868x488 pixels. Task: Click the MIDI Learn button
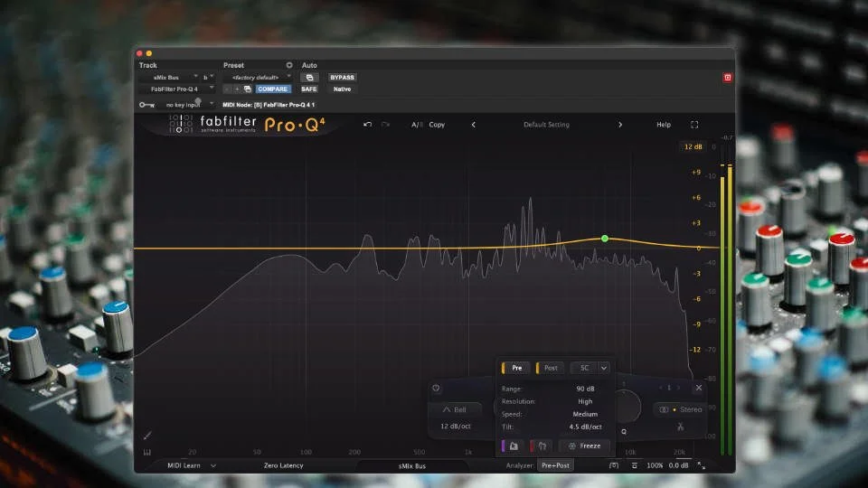pos(184,466)
